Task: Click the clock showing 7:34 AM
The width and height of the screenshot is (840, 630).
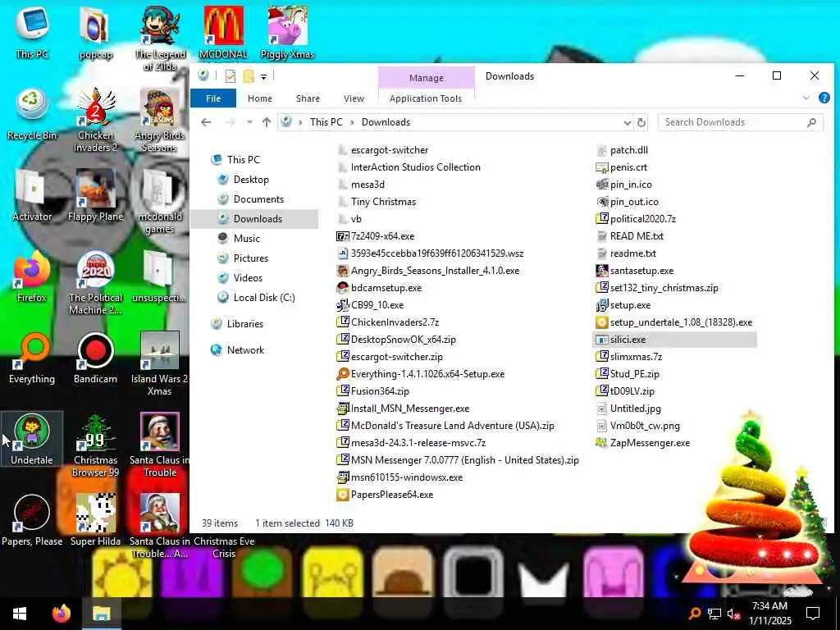Action: (769, 606)
